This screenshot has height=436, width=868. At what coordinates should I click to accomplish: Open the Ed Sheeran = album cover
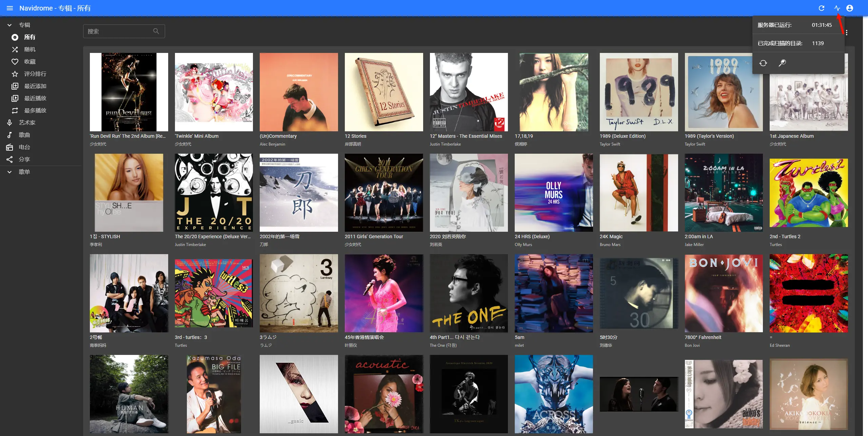(809, 293)
